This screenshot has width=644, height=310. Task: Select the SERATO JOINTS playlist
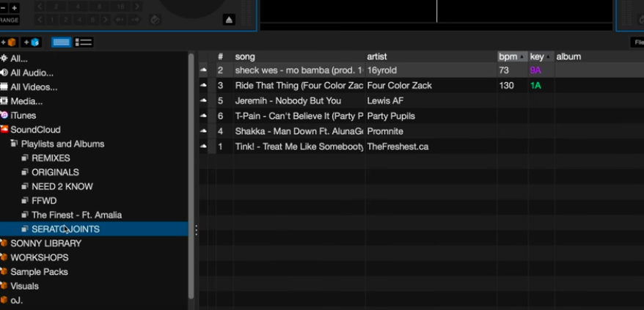point(94,229)
